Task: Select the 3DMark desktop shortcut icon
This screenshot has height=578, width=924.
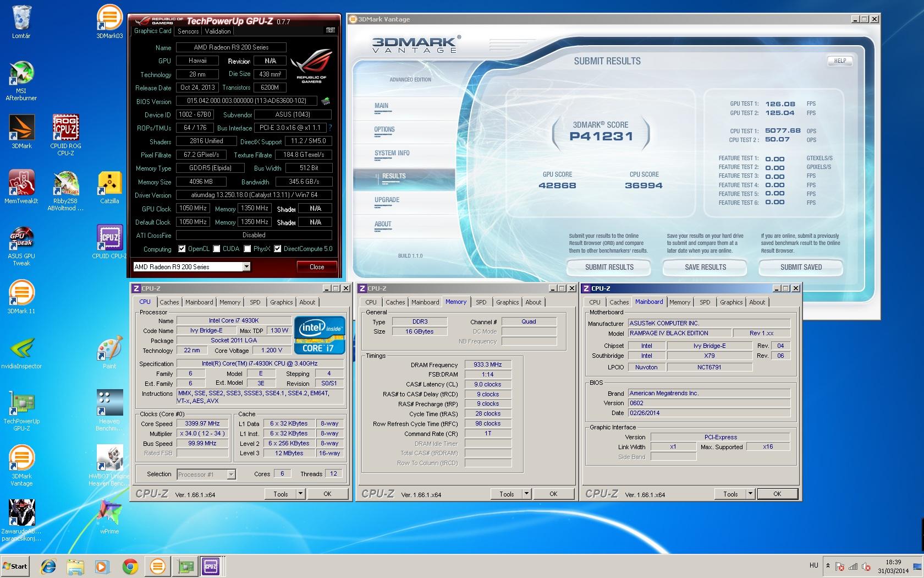Action: tap(21, 132)
